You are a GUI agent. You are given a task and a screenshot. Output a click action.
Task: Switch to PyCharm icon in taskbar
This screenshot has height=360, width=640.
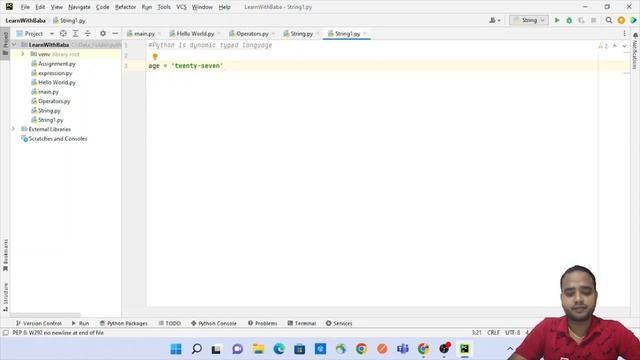click(x=464, y=349)
